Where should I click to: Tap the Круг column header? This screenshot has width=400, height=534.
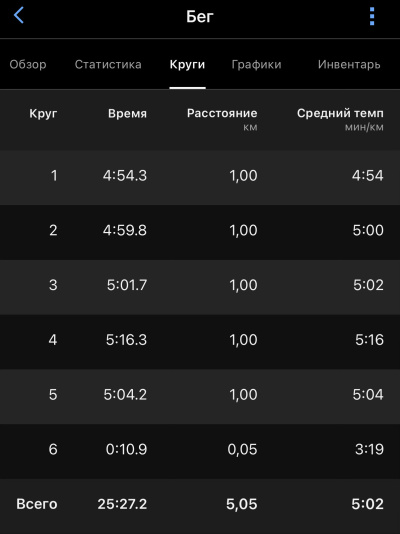[43, 114]
